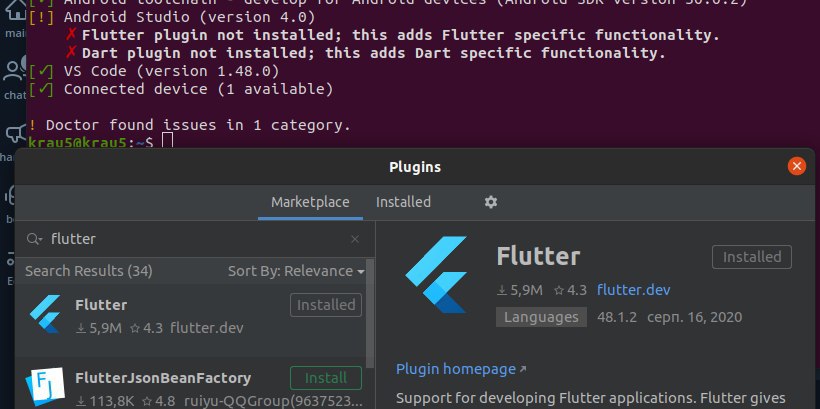Click the chat icon in left sidebar

tap(14, 71)
